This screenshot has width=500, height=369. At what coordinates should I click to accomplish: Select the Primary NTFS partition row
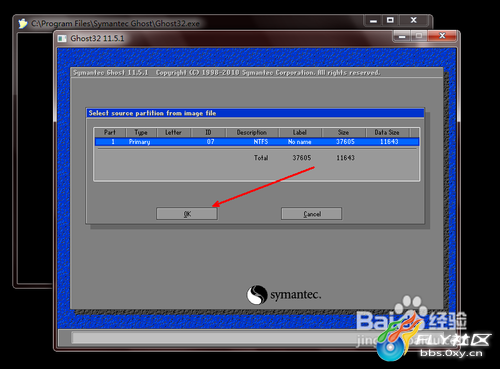tap(257, 142)
